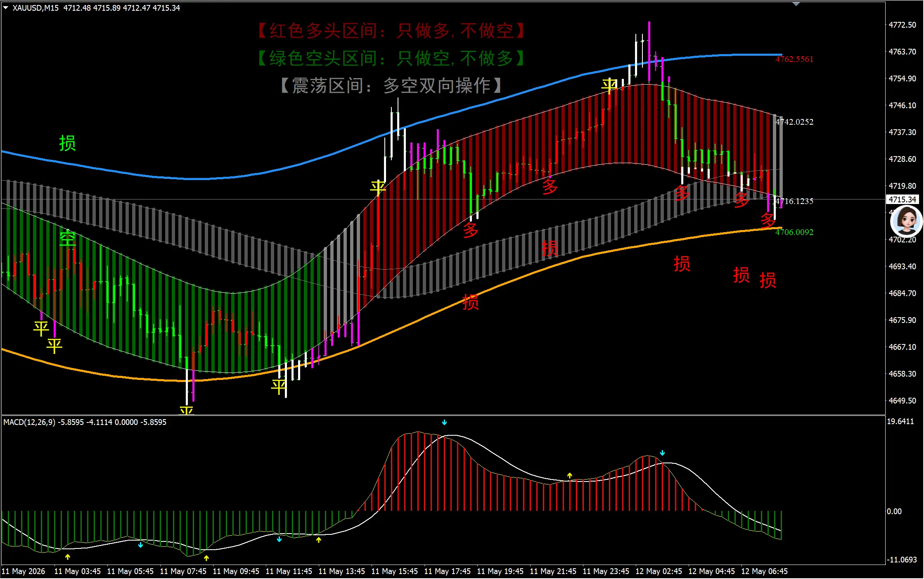Click the 4746.10 price scale label

coord(903,105)
